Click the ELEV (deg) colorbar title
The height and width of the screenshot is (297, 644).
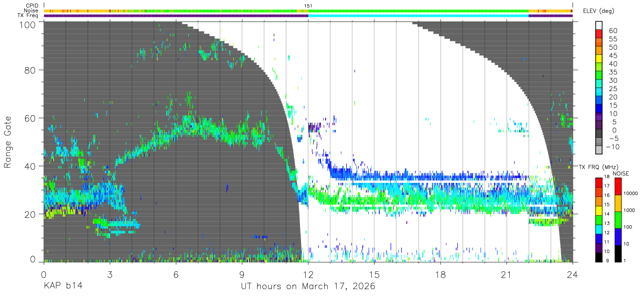[599, 11]
